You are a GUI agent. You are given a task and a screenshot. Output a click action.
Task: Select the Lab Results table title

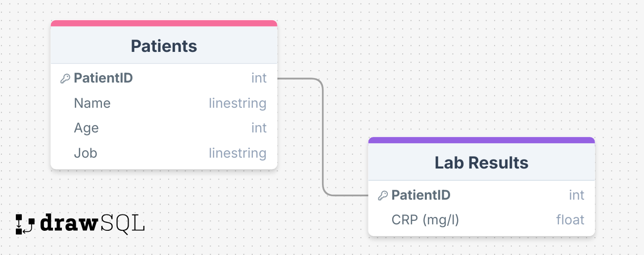[x=481, y=163]
